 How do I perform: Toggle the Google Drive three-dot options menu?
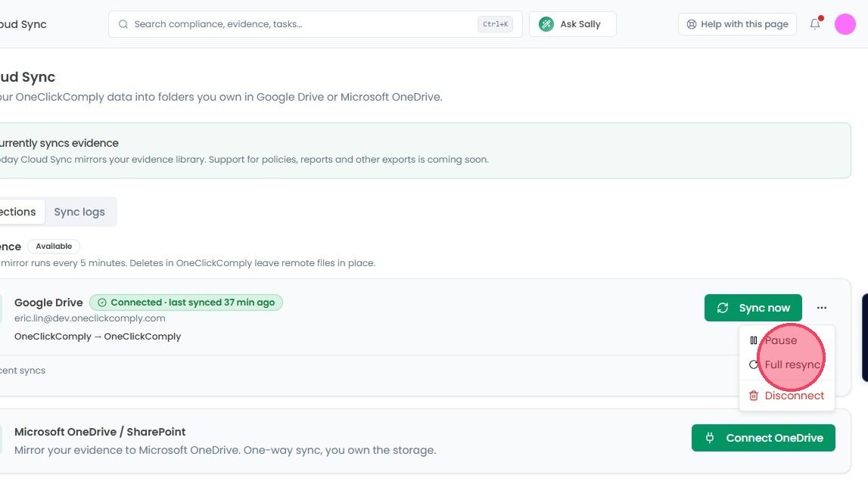[822, 308]
